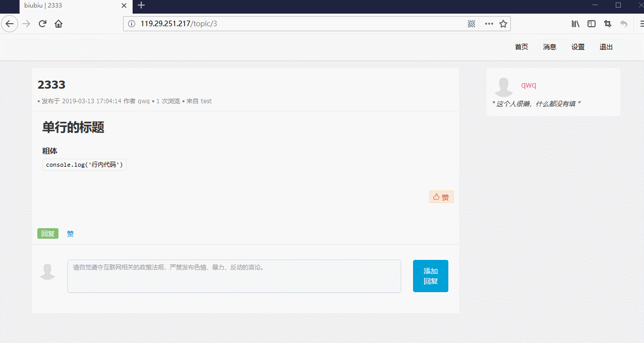
Task: Click the post date 2019-03-13 17:04:14
Action: pos(92,101)
